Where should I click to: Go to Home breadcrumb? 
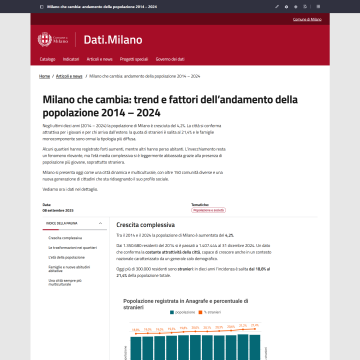pos(44,76)
